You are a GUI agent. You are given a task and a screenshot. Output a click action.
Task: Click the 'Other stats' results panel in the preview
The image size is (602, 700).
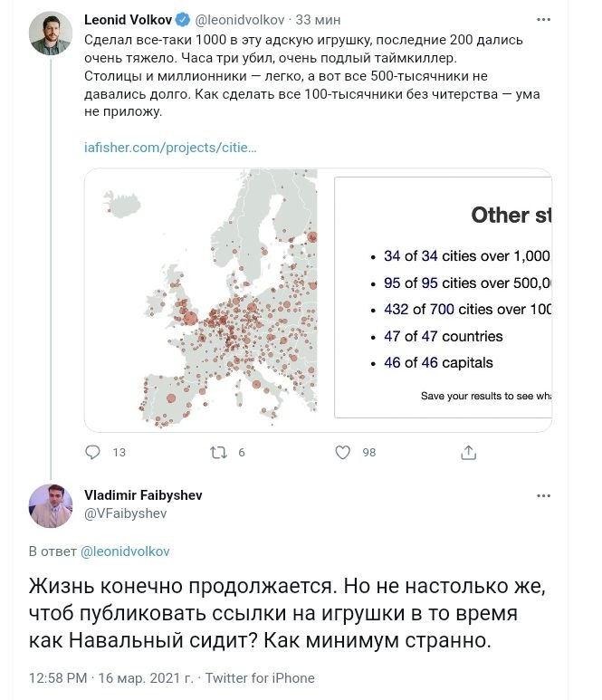[x=444, y=299]
